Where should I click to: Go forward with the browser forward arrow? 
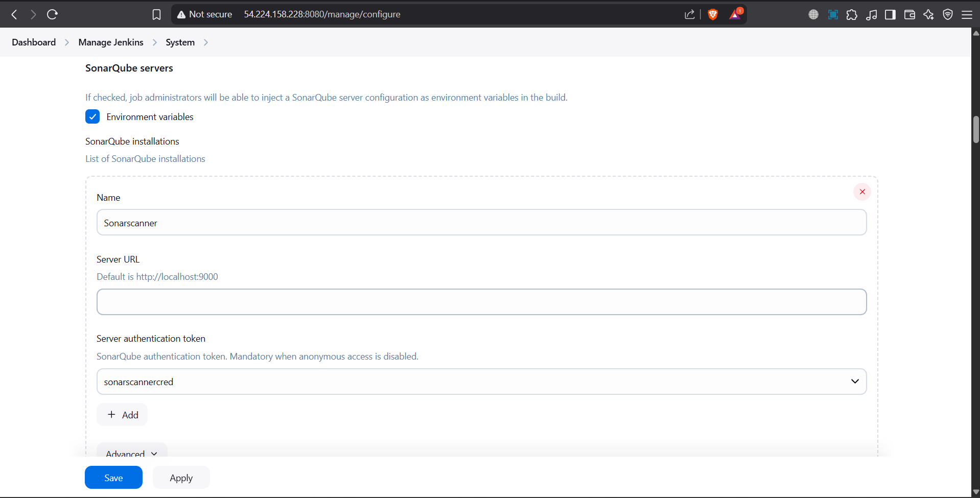click(33, 14)
